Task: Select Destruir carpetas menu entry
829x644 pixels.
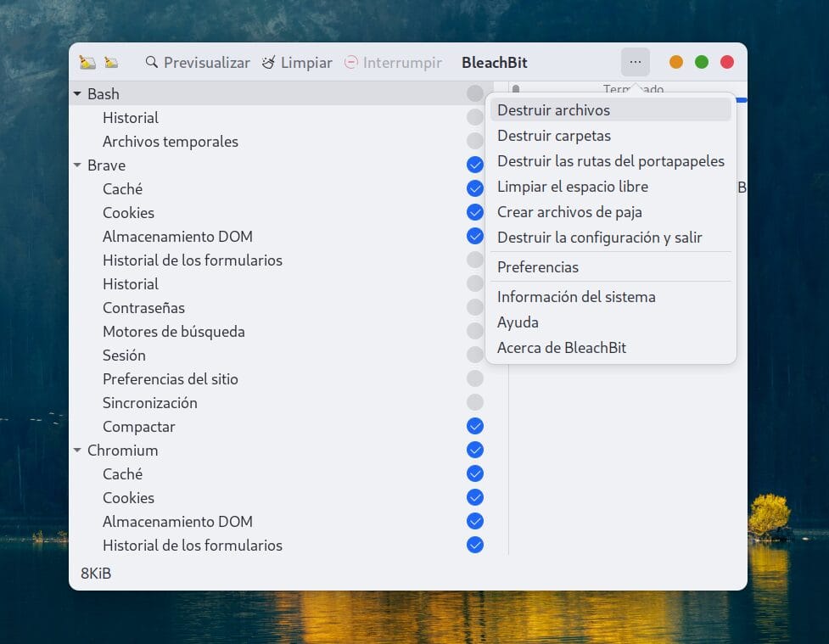Action: point(611,136)
